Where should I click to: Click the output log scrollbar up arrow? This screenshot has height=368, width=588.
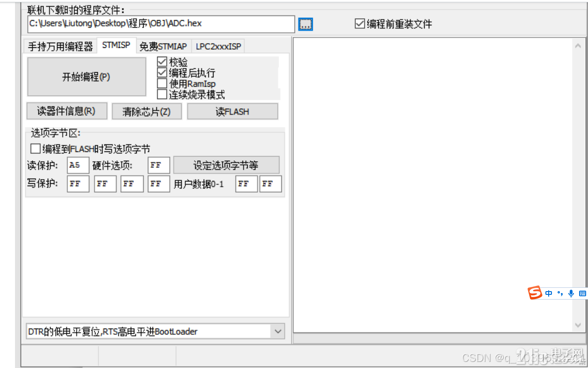(577, 45)
